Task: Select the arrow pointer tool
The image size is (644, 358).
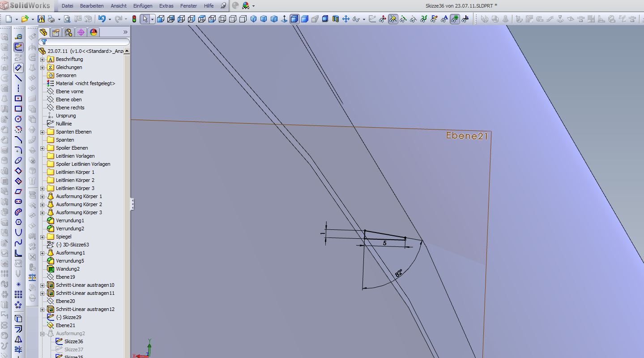Action: (x=145, y=19)
